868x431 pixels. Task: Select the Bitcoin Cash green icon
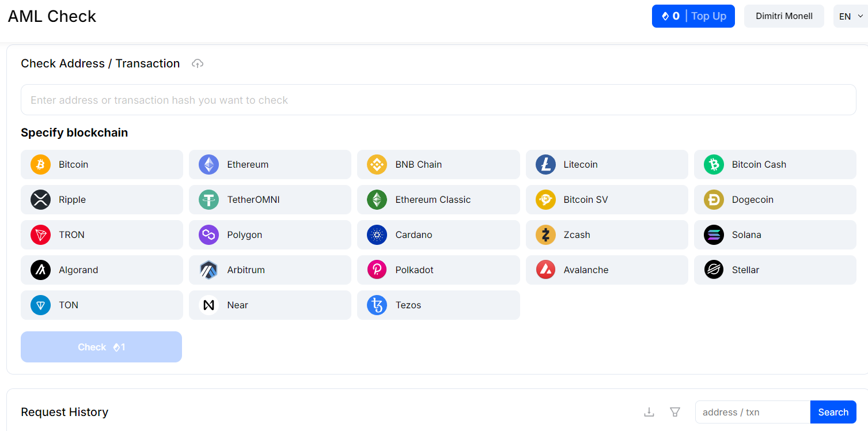714,165
